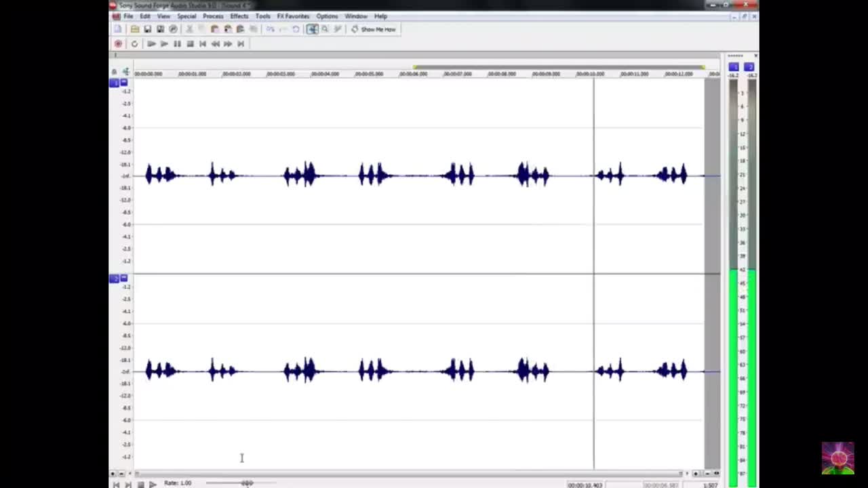Save the current sound file
This screenshot has height=488, width=868.
tap(147, 29)
